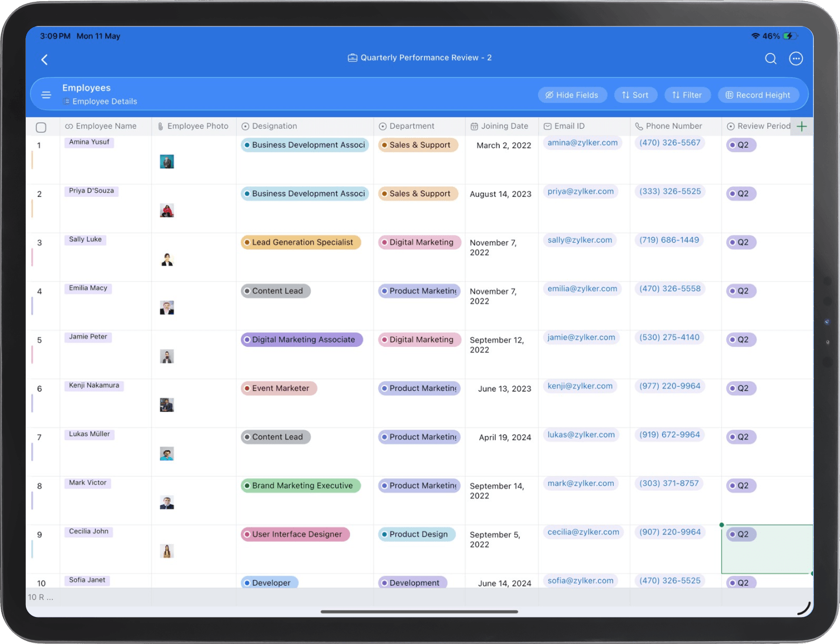This screenshot has height=644, width=840.
Task: Click the lukas@zylker.com email link
Action: [581, 435]
